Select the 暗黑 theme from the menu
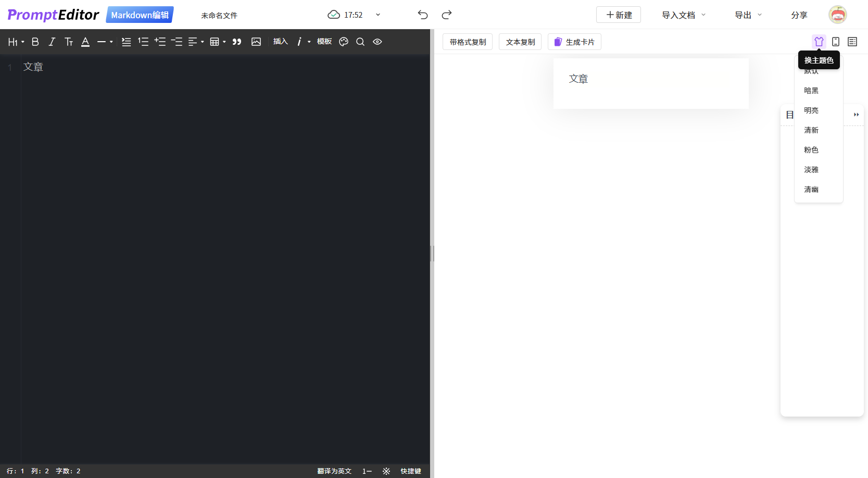 811,90
